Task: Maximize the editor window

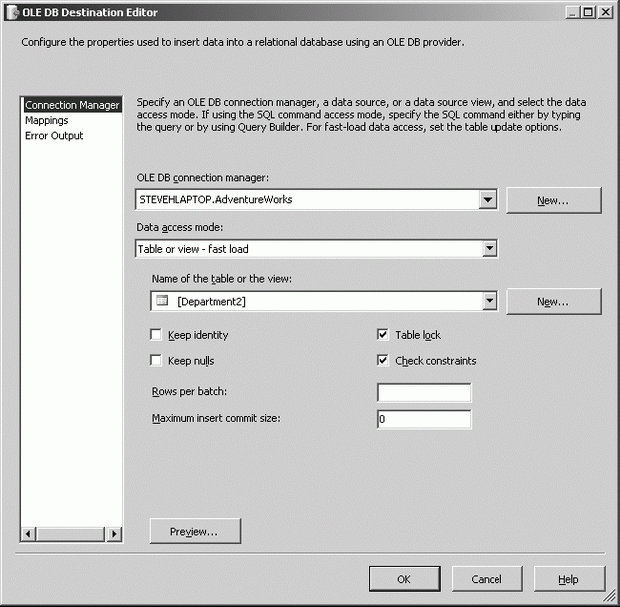Action: [x=588, y=13]
